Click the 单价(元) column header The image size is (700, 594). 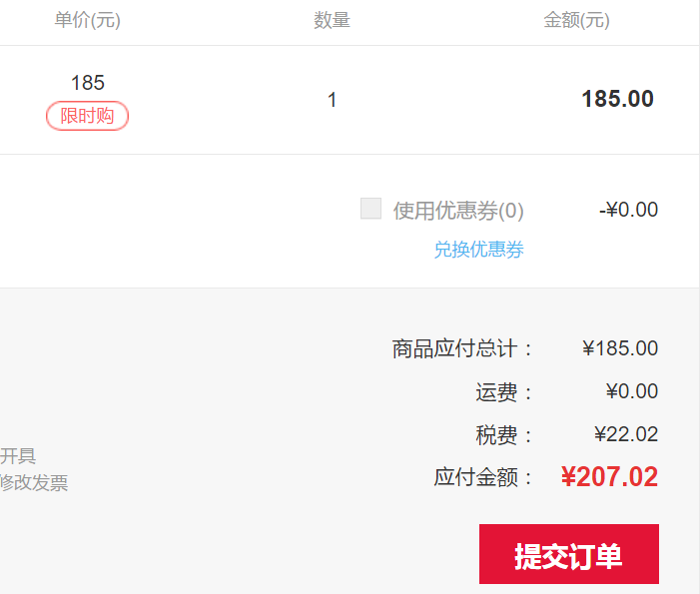[x=88, y=20]
